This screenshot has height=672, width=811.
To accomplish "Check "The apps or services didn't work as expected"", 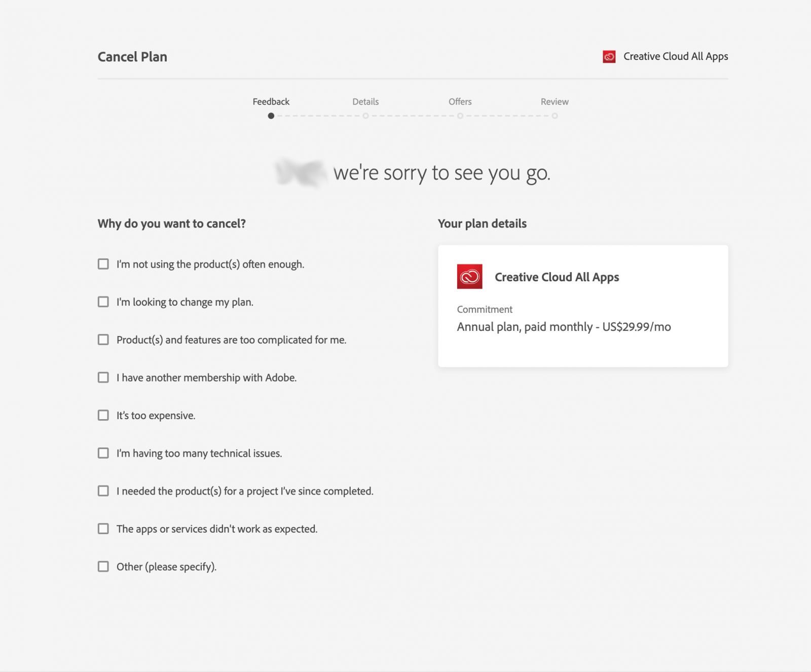I will [103, 529].
